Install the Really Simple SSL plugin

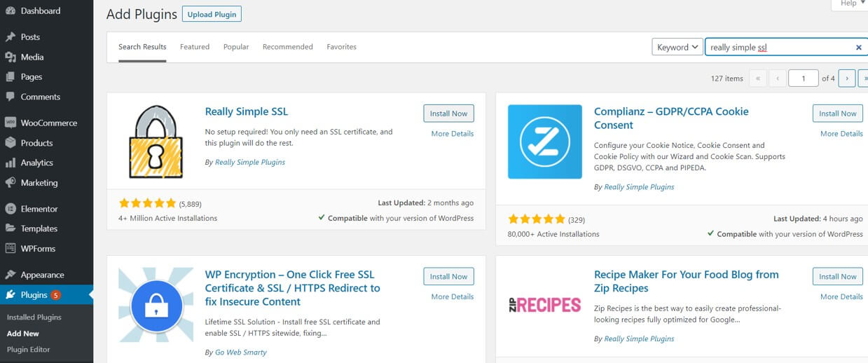(x=448, y=114)
